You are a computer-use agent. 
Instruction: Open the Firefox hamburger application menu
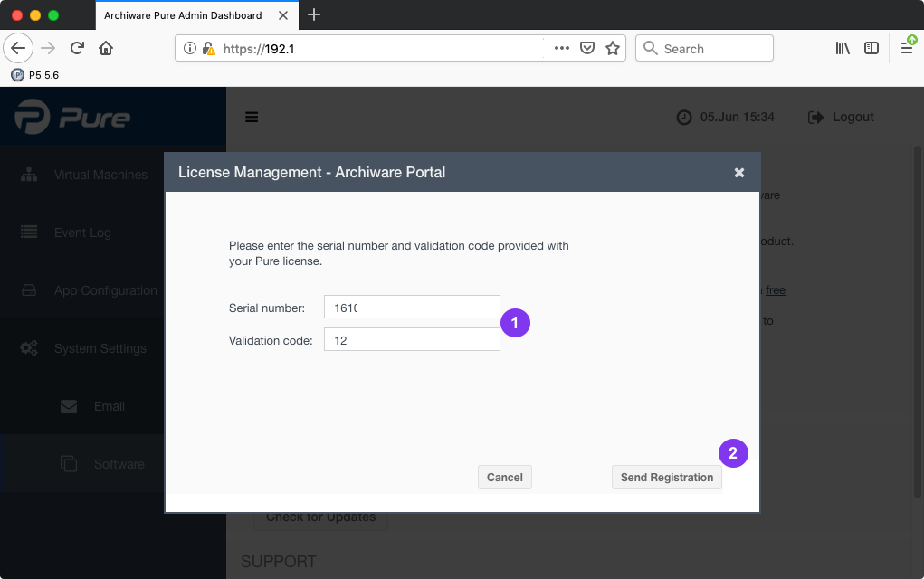(907, 49)
